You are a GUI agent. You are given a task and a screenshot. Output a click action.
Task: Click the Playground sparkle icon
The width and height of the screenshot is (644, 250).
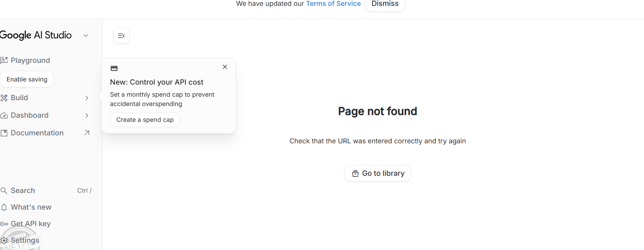click(4, 60)
